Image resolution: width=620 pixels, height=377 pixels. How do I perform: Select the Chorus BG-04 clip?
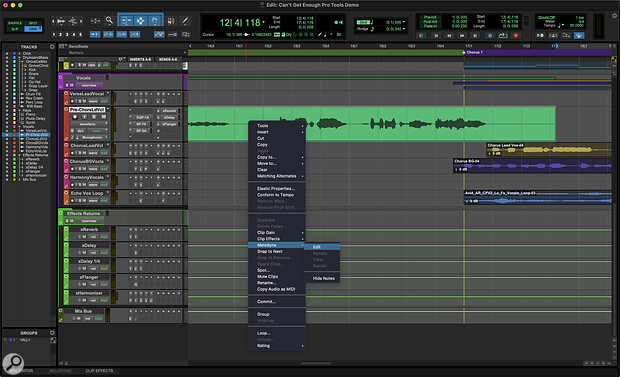click(x=532, y=165)
